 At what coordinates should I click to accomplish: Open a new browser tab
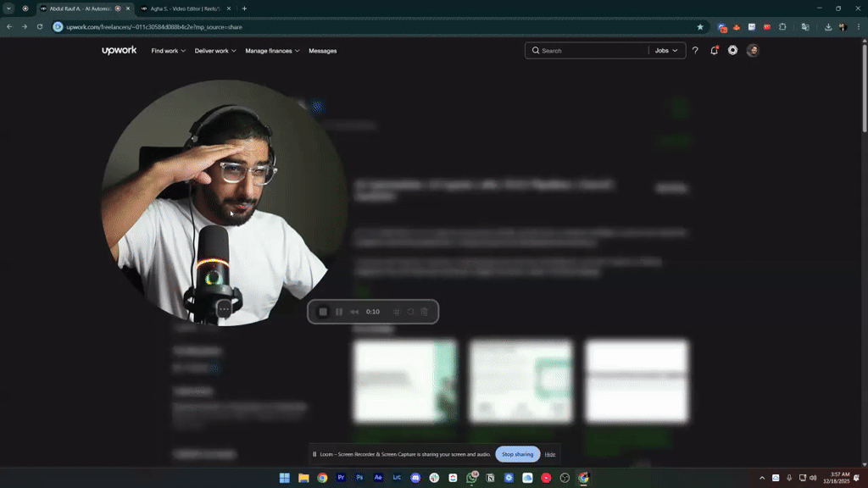(x=244, y=8)
